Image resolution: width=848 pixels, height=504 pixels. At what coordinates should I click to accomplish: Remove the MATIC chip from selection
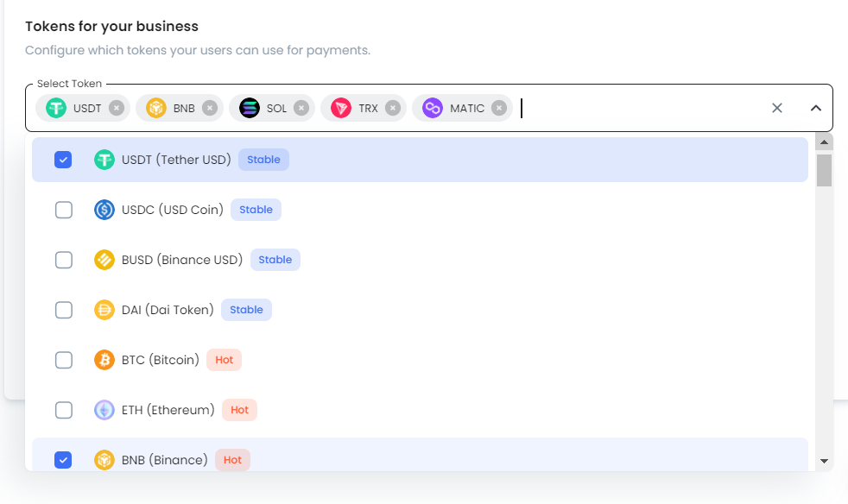(x=499, y=108)
